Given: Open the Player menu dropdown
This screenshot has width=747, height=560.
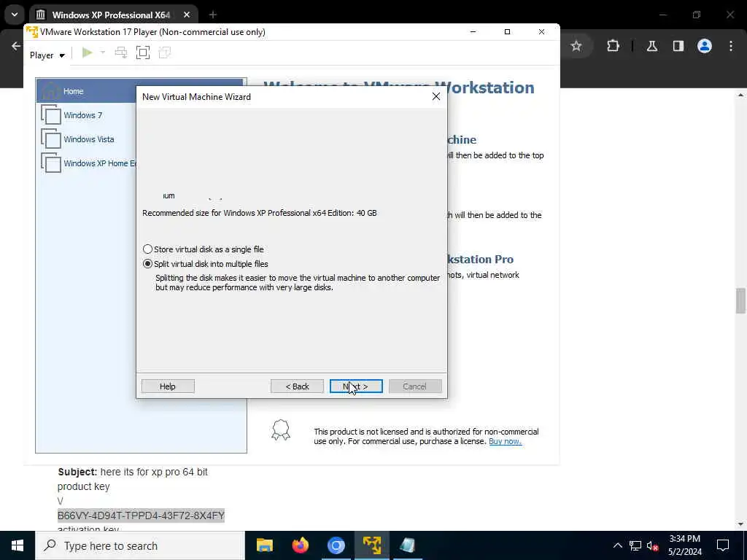Looking at the screenshot, I should tap(47, 55).
